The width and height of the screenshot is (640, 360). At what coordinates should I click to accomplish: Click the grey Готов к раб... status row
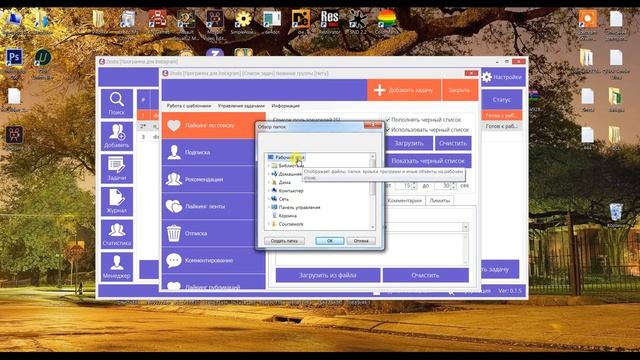(x=502, y=126)
